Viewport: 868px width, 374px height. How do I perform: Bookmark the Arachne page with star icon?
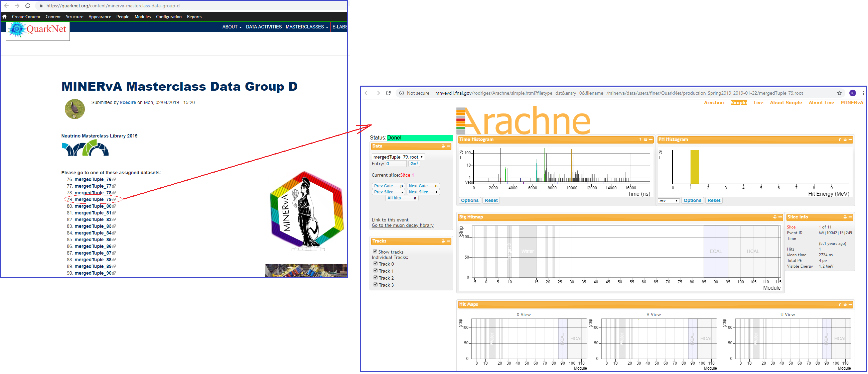pyautogui.click(x=839, y=93)
